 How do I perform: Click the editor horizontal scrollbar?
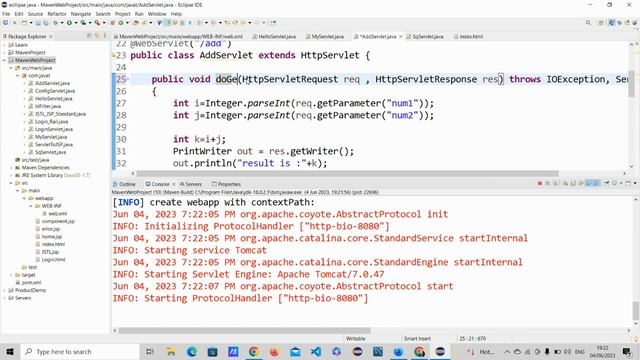pos(347,173)
